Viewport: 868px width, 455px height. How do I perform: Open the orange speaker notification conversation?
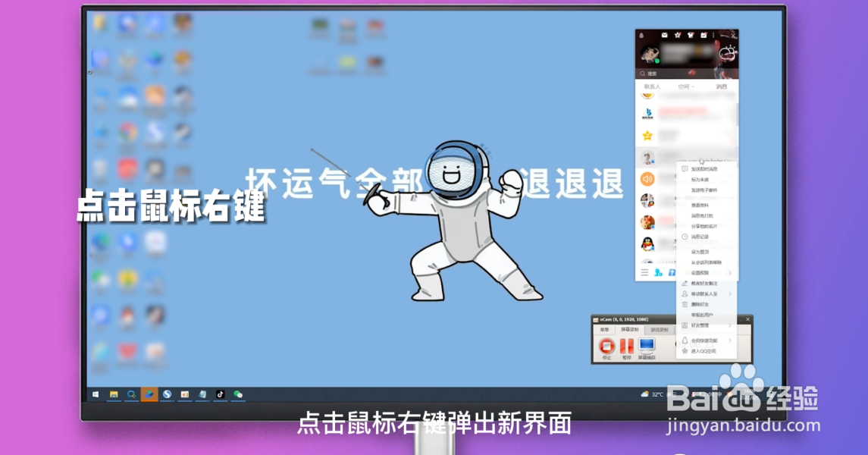click(647, 179)
